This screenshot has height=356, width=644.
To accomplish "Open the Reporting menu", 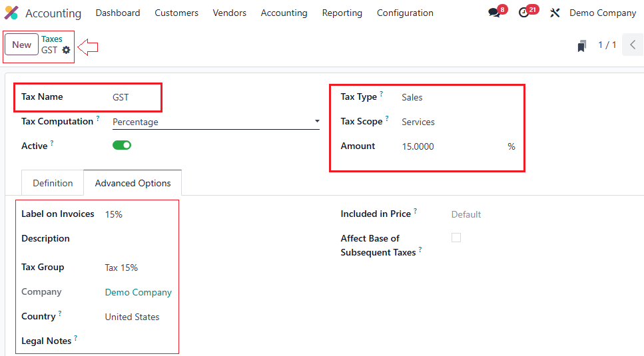I will pos(342,13).
